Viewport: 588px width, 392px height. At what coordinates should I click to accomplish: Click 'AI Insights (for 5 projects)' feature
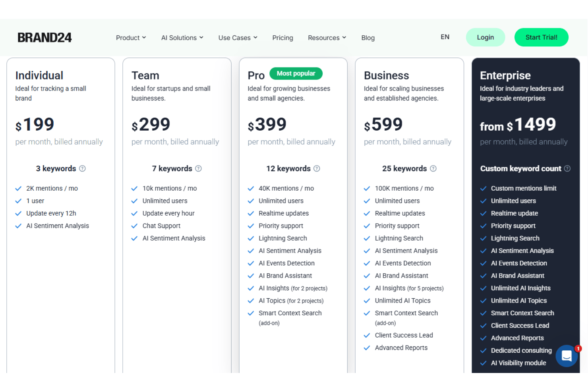point(409,288)
